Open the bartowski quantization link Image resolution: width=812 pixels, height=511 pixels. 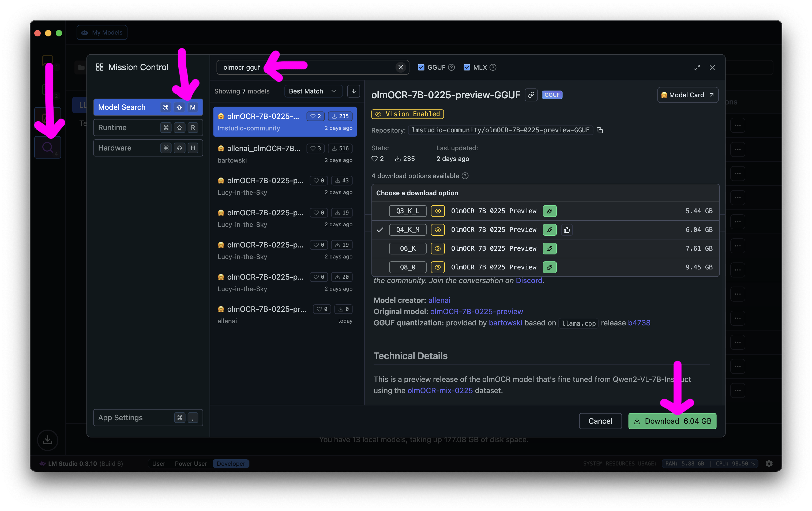(505, 323)
